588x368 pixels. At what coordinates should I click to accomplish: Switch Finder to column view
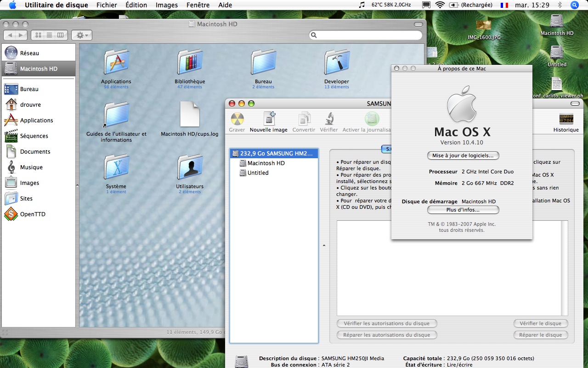coord(61,35)
